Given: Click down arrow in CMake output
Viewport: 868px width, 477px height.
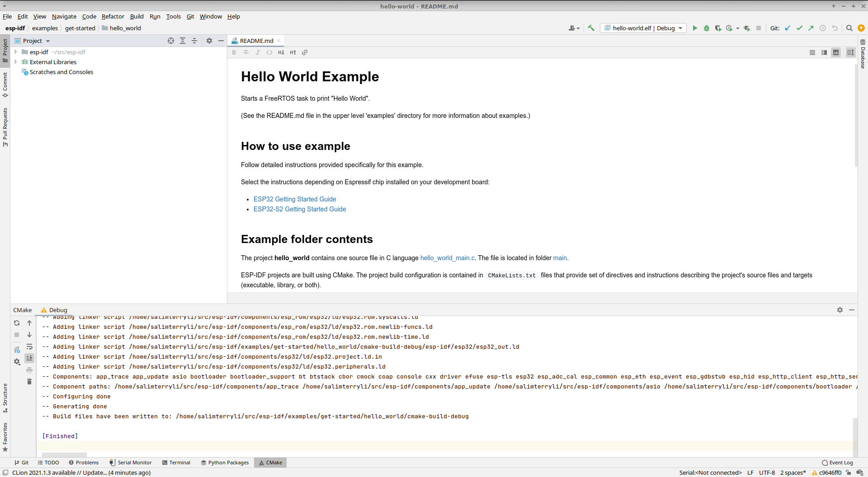Looking at the screenshot, I should 29,335.
